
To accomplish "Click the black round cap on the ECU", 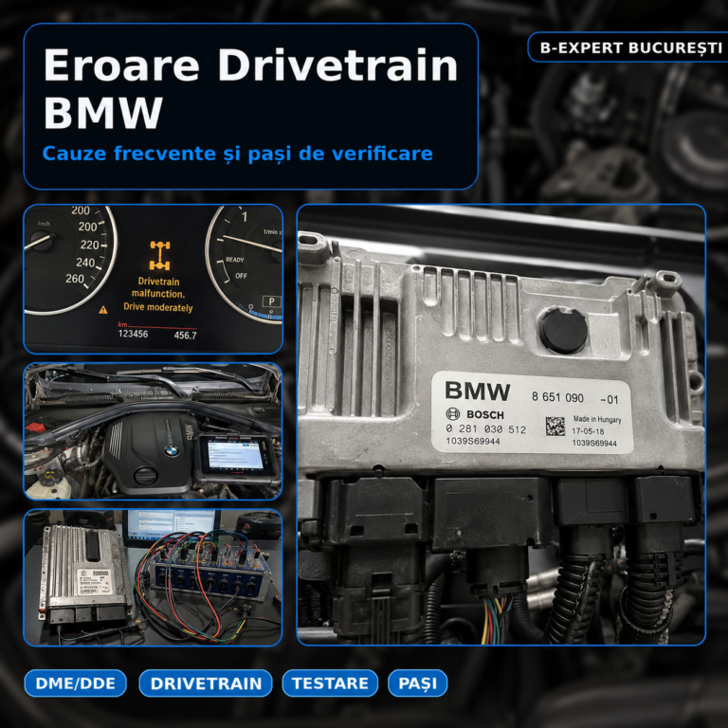I will [x=563, y=331].
